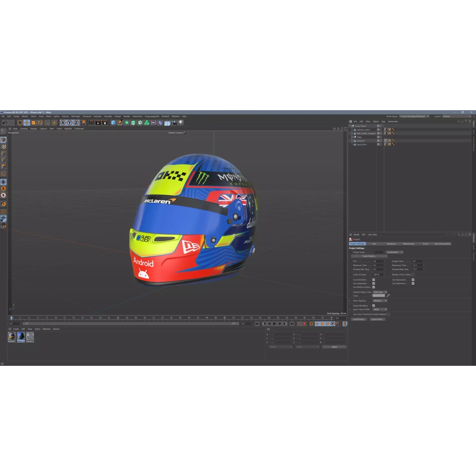Toggle Linear Workflow checkbox
The height and width of the screenshot is (476, 476).
pyautogui.click(x=374, y=306)
